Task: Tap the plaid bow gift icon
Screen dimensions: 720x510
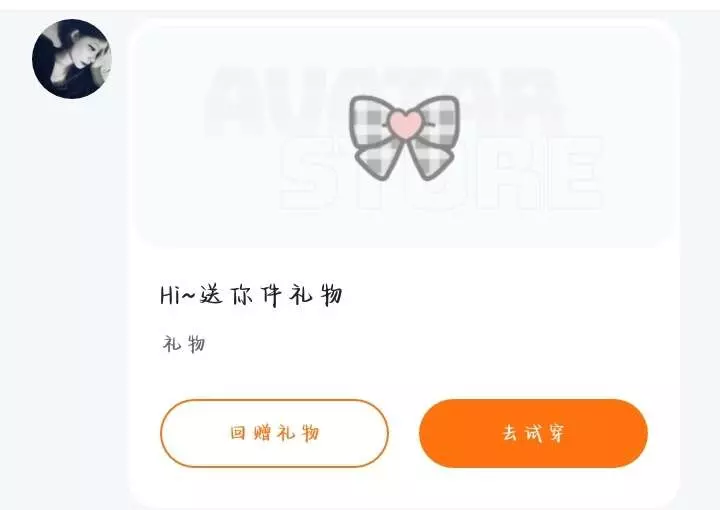Action: tap(404, 137)
